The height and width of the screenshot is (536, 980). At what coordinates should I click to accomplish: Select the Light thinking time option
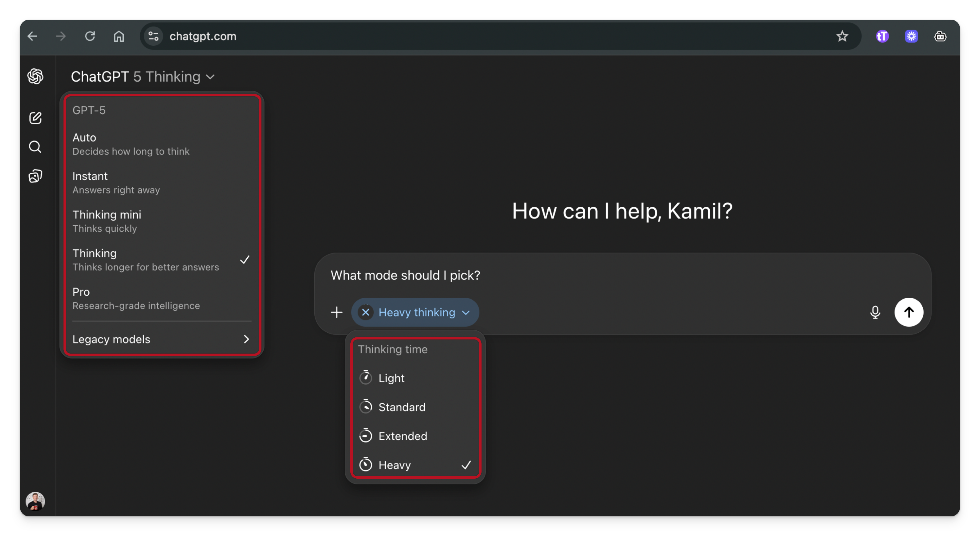tap(391, 378)
